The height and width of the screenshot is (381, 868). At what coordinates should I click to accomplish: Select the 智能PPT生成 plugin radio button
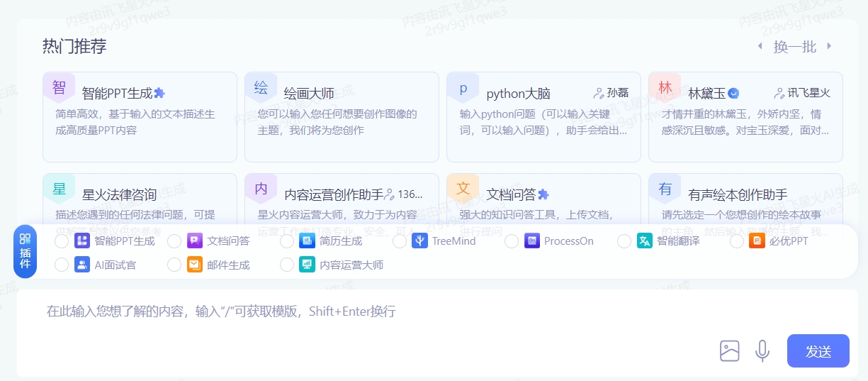(x=62, y=241)
